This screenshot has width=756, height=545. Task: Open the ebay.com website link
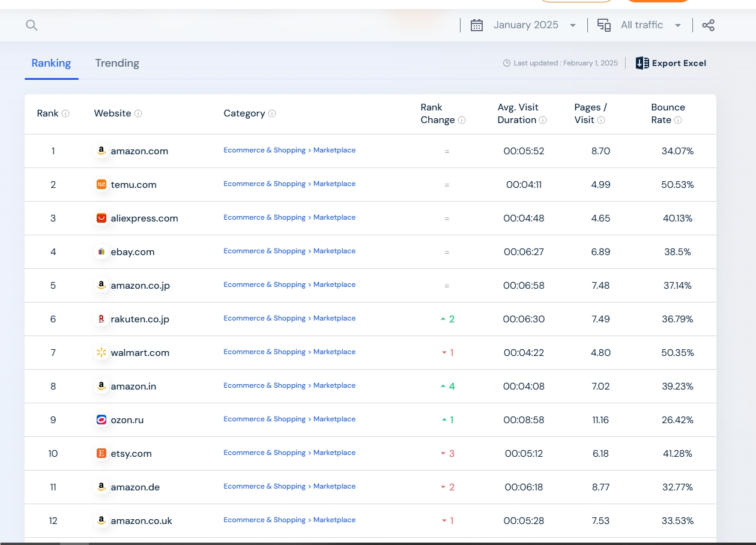pos(133,252)
